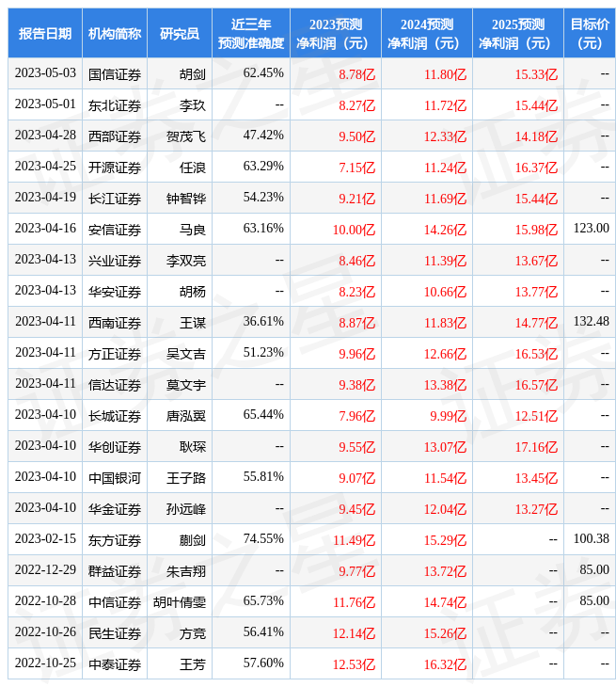616x687 pixels.
Task: Select the 东方证券 institution cell
Action: [115, 540]
